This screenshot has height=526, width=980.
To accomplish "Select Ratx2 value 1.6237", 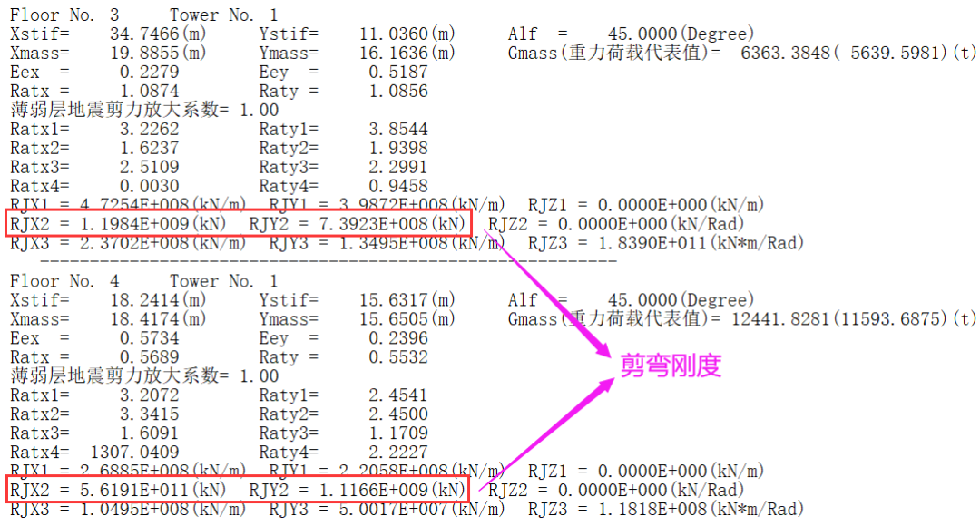I will point(150,148).
